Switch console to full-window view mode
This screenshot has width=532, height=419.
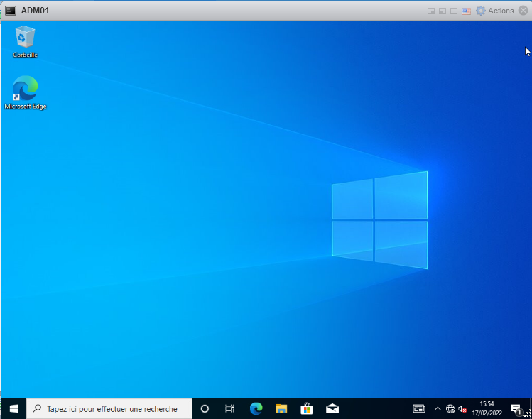[453, 11]
